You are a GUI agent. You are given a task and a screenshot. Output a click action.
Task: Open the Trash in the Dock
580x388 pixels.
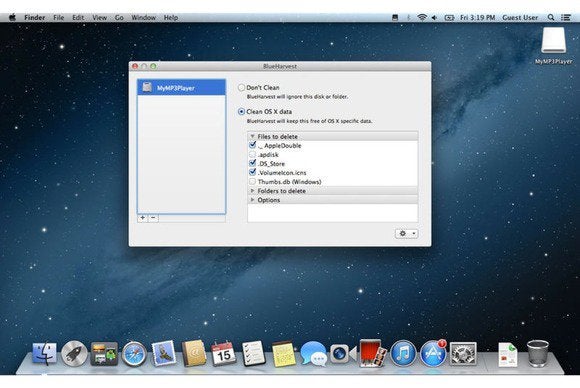tap(537, 354)
